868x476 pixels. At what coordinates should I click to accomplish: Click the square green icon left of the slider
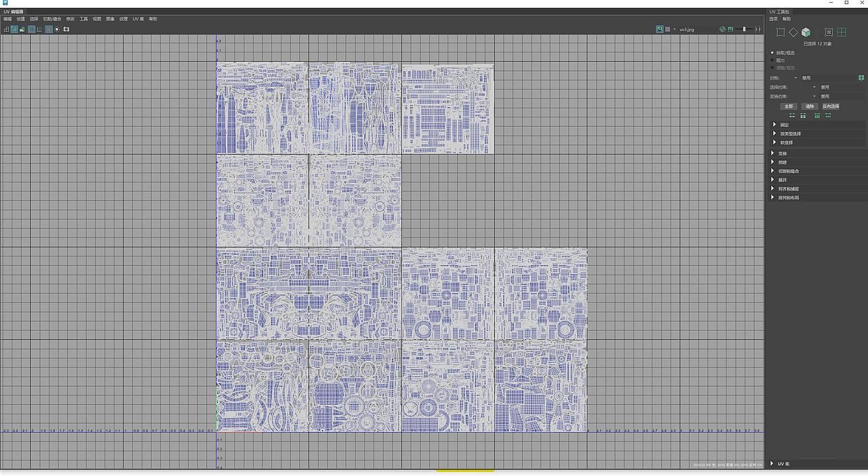click(730, 29)
